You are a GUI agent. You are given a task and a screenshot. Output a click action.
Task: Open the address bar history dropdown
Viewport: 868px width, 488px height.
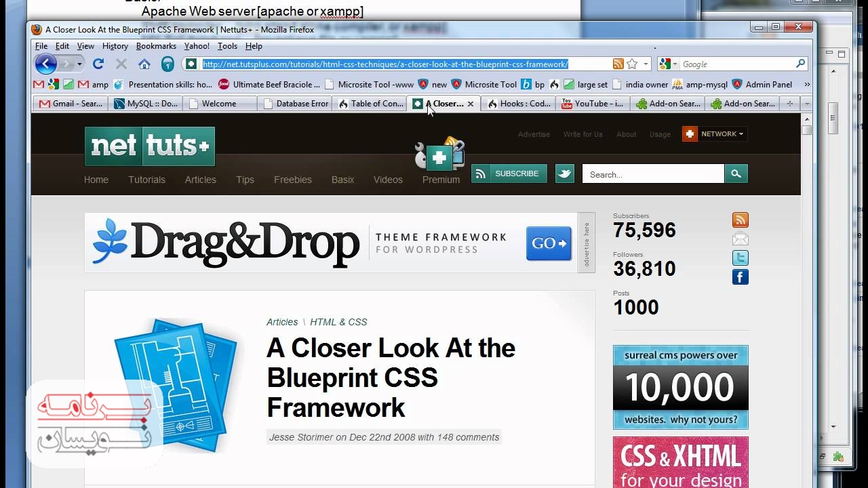click(646, 64)
